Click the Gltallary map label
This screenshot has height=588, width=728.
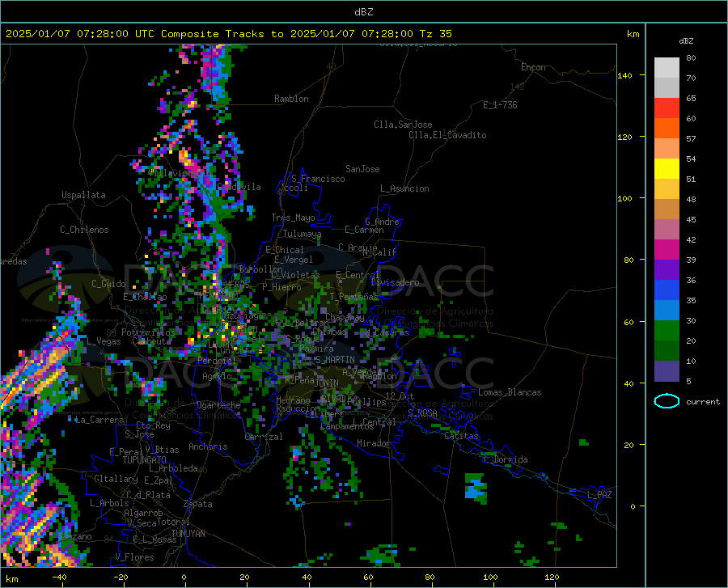pos(116,479)
